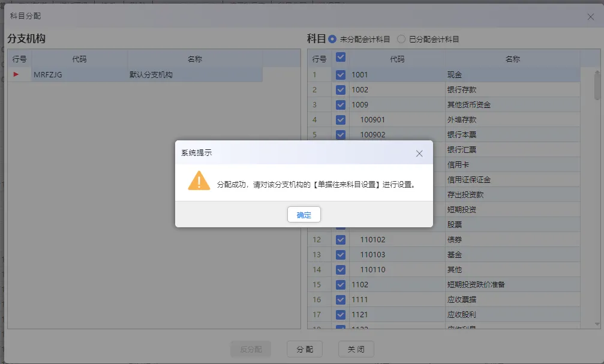Uncheck the checkbox for code 1001 现金

341,74
